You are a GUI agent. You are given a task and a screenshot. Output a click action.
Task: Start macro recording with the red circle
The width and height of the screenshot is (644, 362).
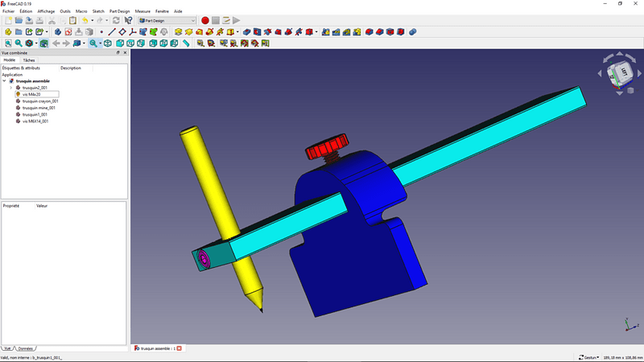coord(205,21)
